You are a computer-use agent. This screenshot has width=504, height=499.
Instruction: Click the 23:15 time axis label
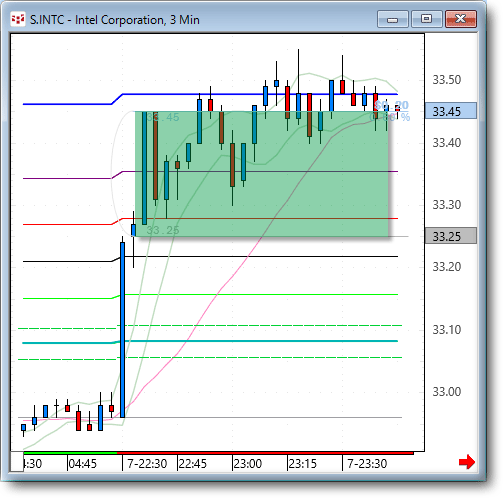(302, 464)
